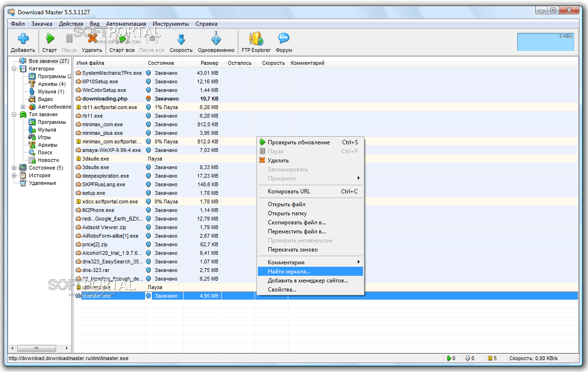Open the Автоматизация menu
The height and width of the screenshot is (372, 588).
click(x=126, y=24)
